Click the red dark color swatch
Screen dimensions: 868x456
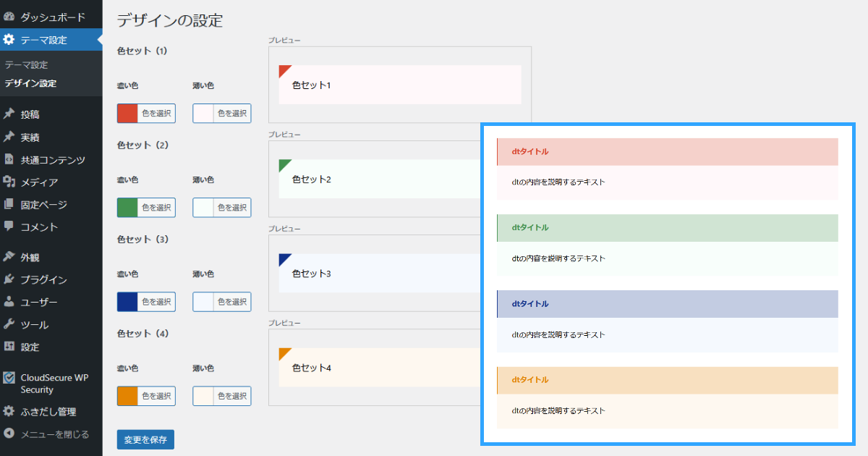[x=127, y=113]
